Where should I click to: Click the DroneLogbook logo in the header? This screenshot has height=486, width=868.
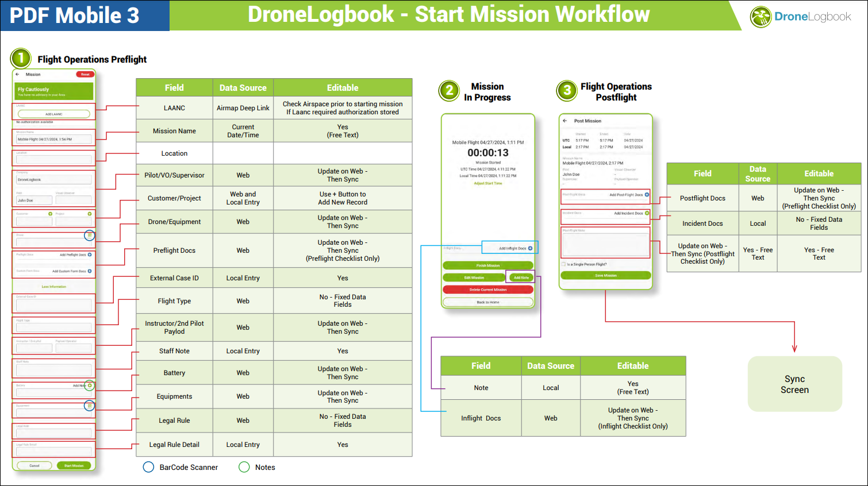point(801,17)
